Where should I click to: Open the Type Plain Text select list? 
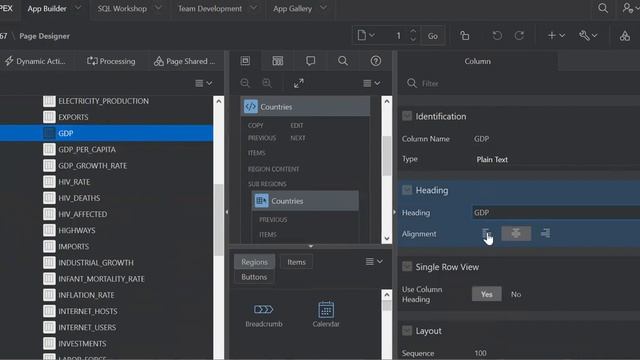pos(556,159)
